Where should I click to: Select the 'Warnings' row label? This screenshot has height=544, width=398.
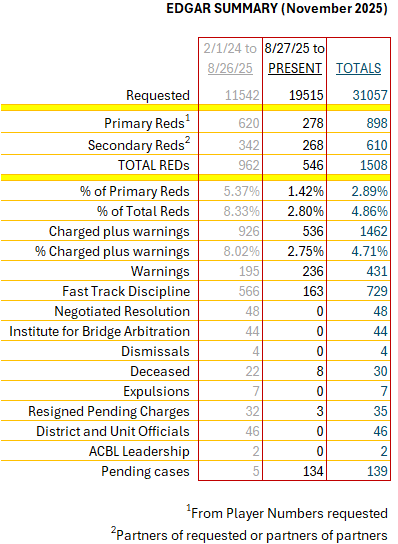pos(160,271)
